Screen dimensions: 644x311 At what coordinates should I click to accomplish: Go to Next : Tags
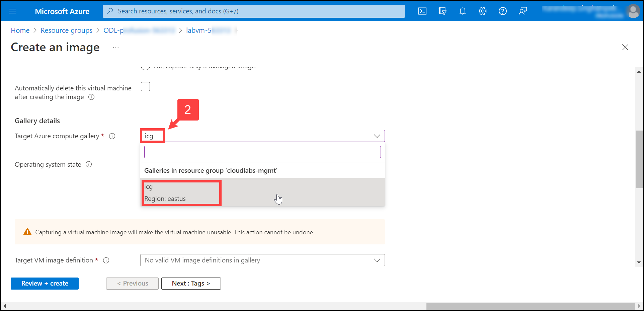point(191,284)
